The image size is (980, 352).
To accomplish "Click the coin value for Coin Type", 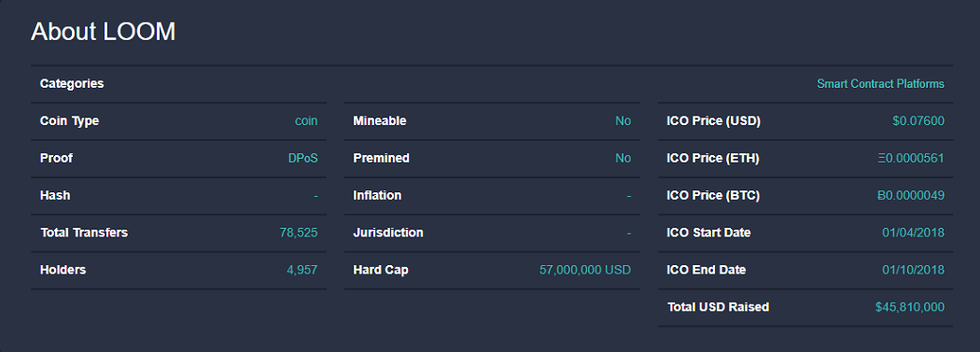I will coord(306,120).
